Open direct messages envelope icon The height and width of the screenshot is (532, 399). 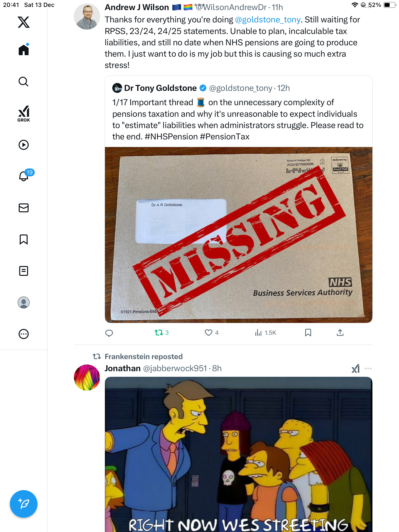coord(24,208)
